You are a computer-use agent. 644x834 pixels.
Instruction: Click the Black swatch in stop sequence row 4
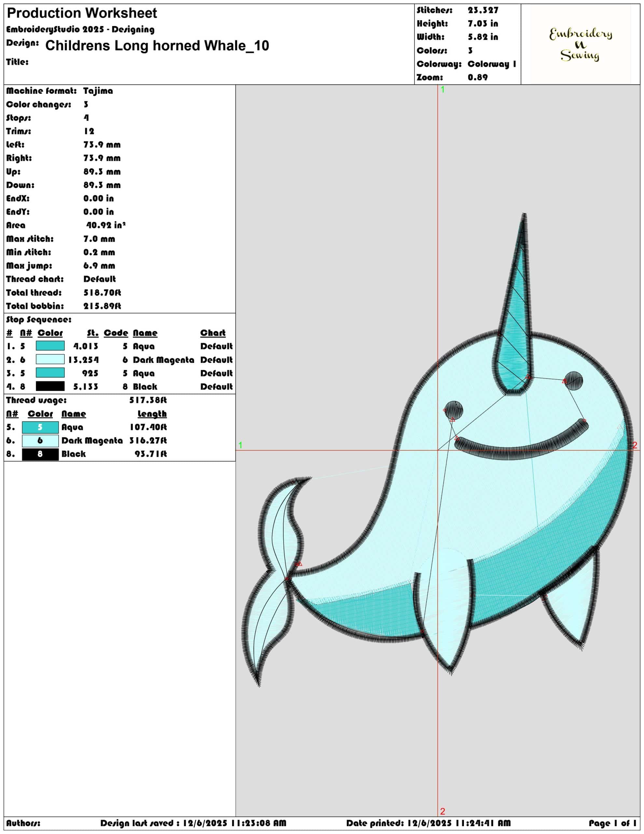[50, 386]
